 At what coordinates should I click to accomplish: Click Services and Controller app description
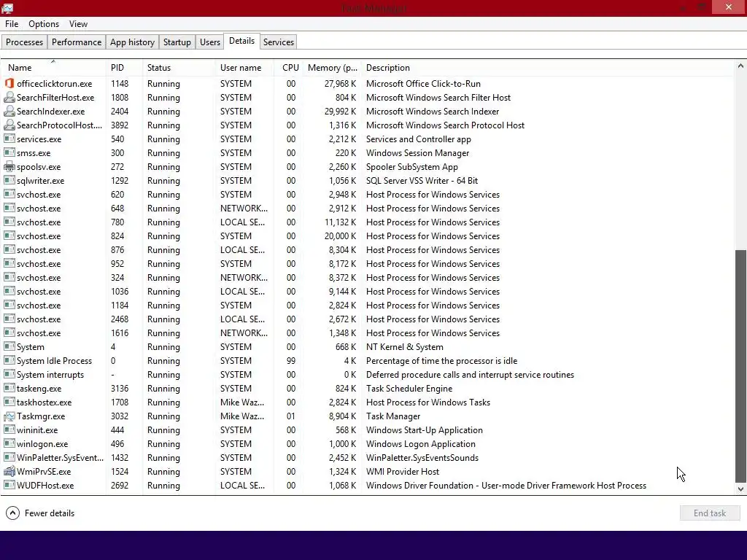tap(418, 139)
